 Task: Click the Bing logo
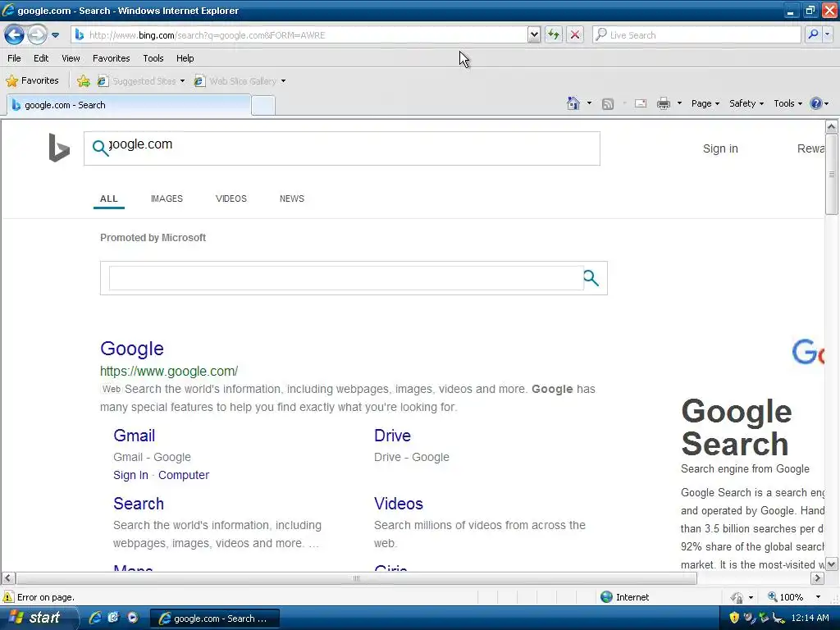point(59,148)
